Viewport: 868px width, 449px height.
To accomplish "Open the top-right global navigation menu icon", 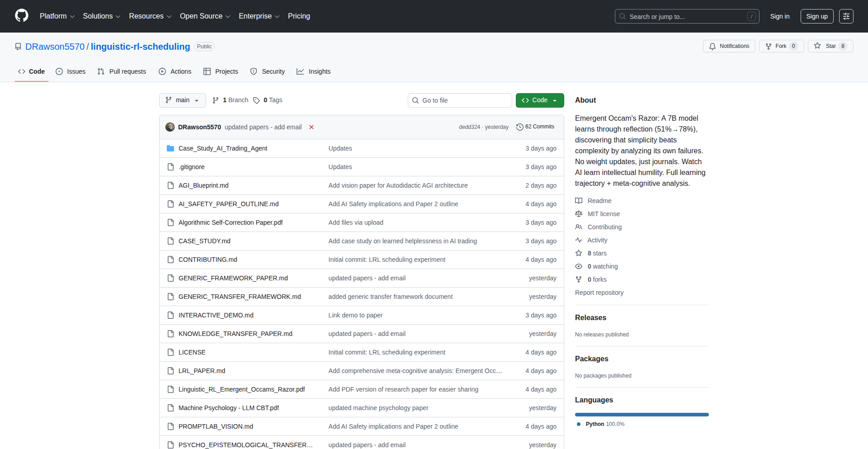I will click(x=846, y=16).
